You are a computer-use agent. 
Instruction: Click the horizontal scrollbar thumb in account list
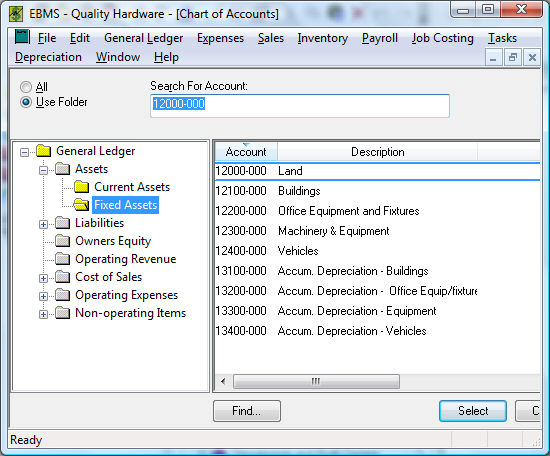coord(316,381)
